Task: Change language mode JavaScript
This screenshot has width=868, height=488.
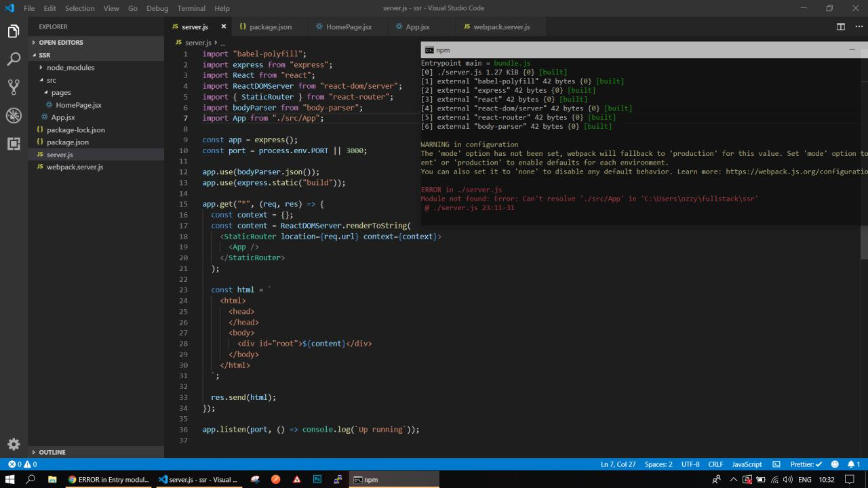Action: pyautogui.click(x=747, y=464)
